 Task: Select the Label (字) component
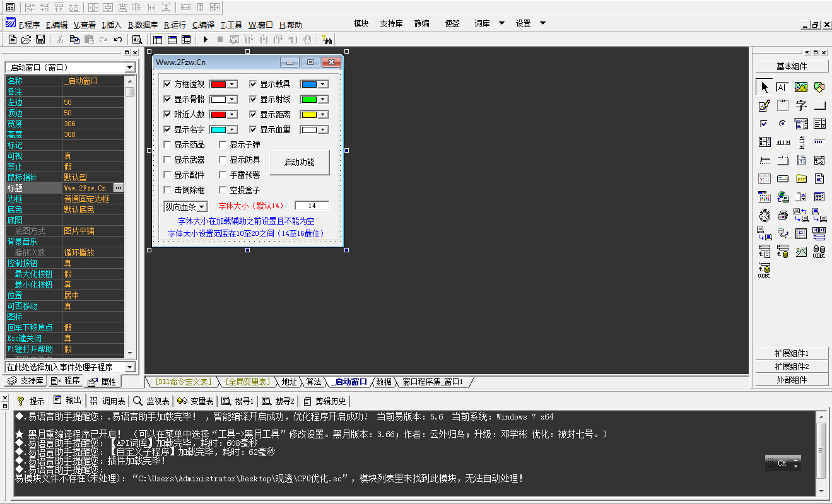point(801,105)
